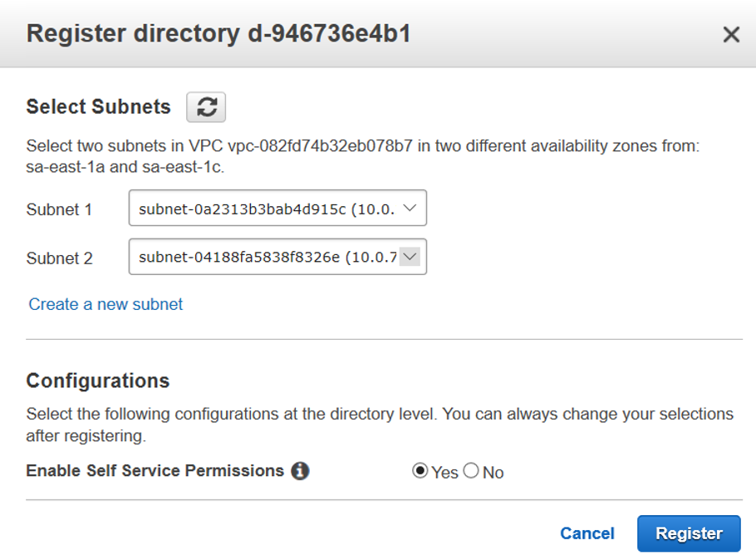Click the Self Service Permissions info icon
This screenshot has width=756, height=560.
[300, 471]
